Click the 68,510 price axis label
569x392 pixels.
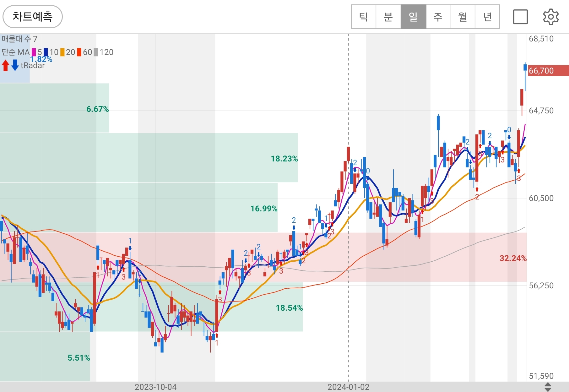point(541,39)
